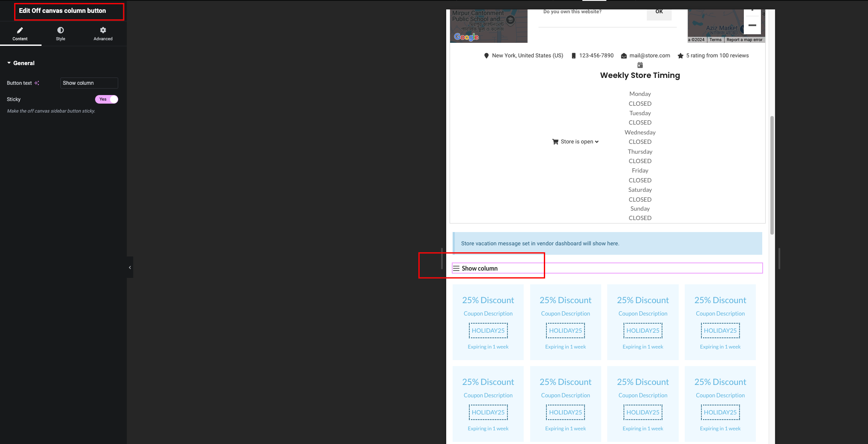The width and height of the screenshot is (868, 444).
Task: Click the 5 rating from 100 reviews text
Action: [717, 56]
